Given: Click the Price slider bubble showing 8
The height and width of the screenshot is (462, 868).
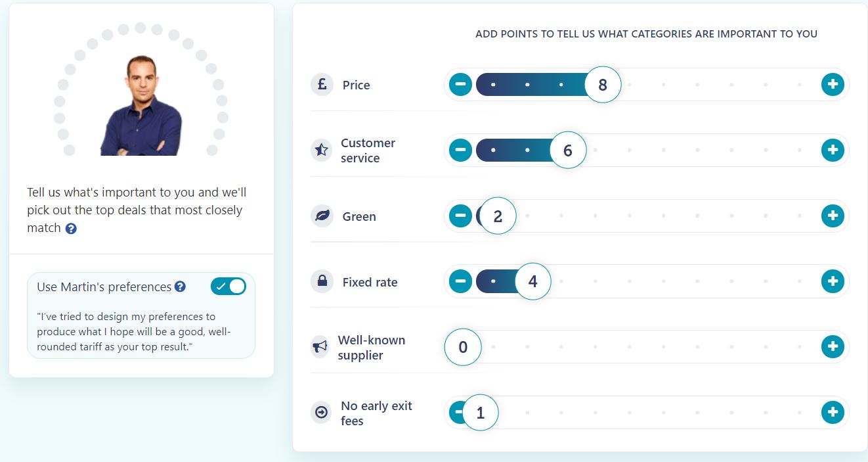Looking at the screenshot, I should point(603,84).
